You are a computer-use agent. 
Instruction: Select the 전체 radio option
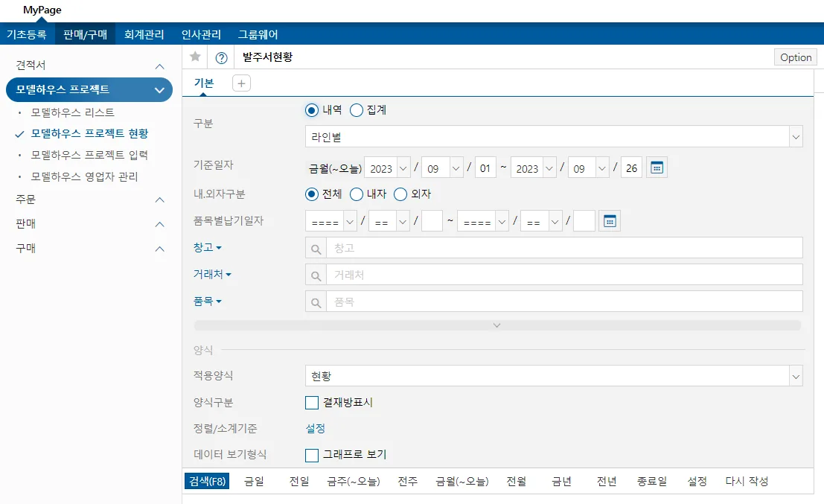point(312,194)
